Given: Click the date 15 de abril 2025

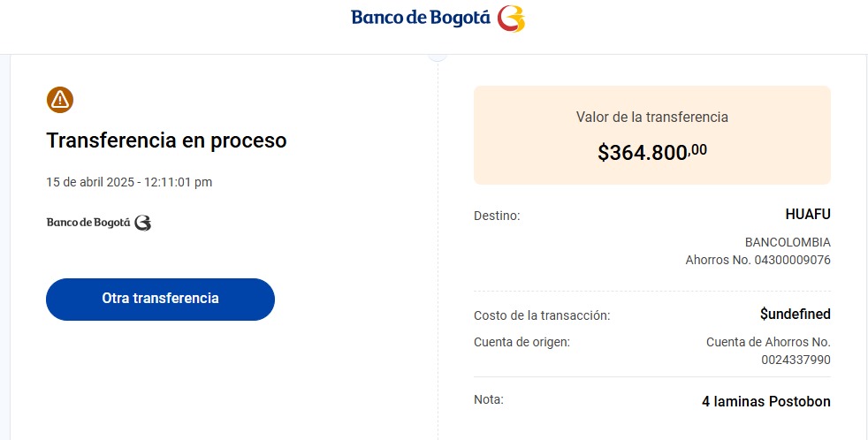Looking at the screenshot, I should coord(90,182).
